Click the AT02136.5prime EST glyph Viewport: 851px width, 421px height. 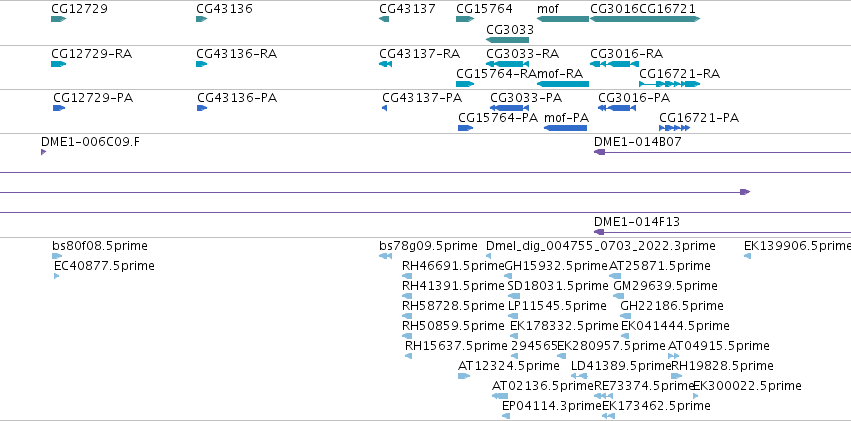pyautogui.click(x=500, y=396)
